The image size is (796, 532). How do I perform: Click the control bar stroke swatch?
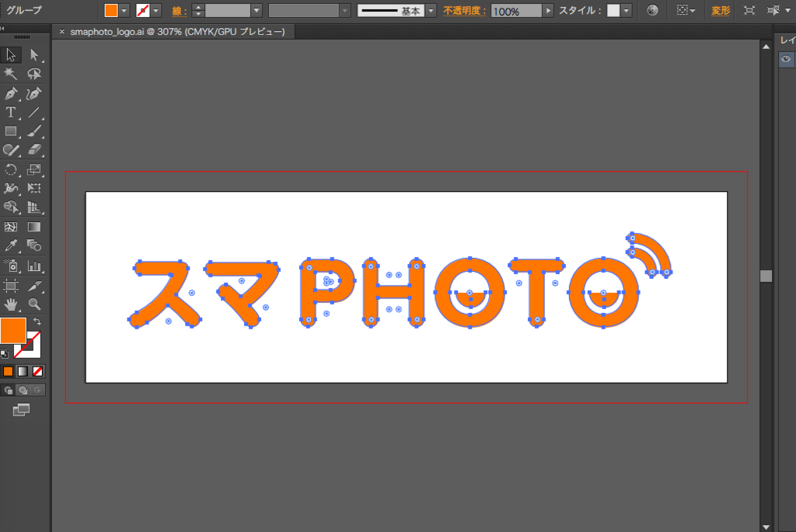click(x=143, y=11)
